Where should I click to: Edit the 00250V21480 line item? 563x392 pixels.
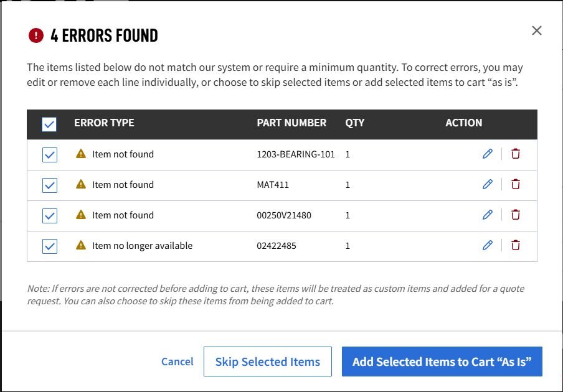pos(488,215)
